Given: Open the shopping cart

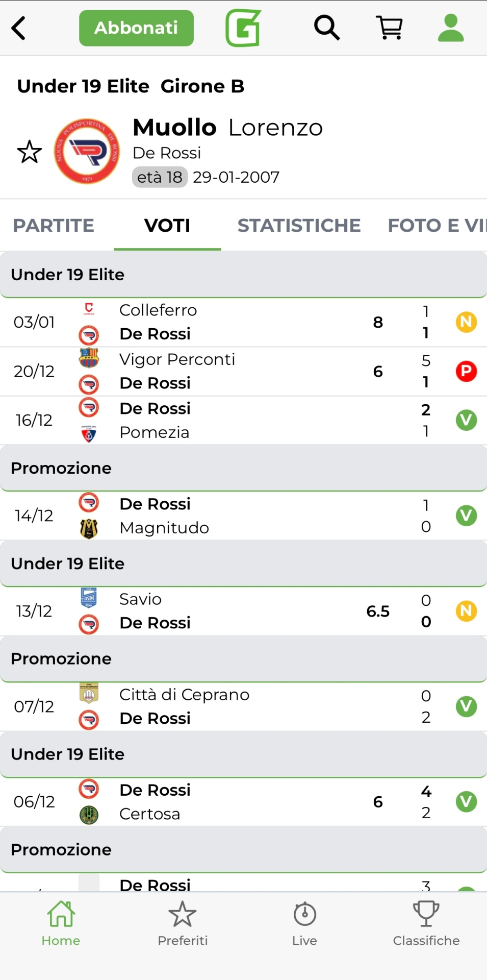Looking at the screenshot, I should (389, 28).
